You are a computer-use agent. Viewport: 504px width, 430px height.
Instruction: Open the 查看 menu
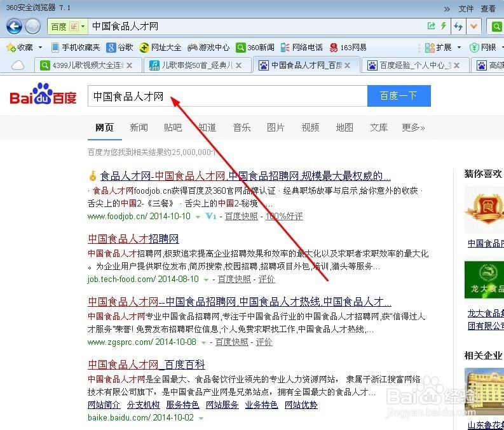coord(488,9)
